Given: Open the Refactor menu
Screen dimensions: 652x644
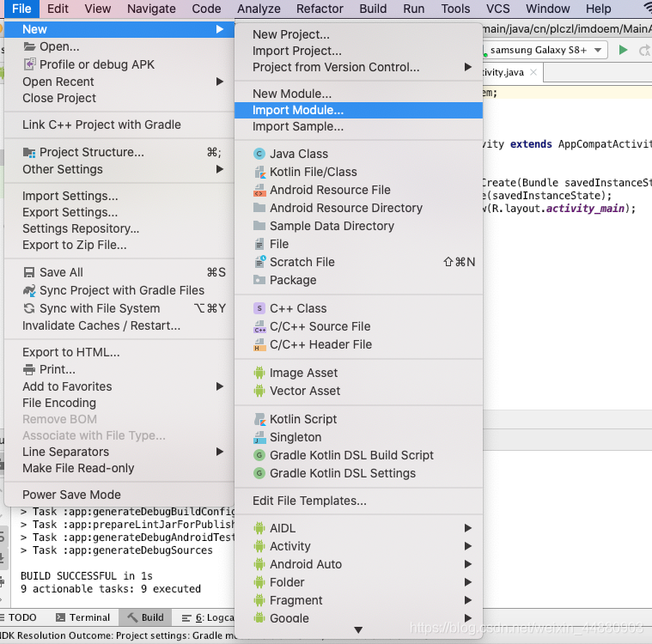Looking at the screenshot, I should [x=320, y=9].
